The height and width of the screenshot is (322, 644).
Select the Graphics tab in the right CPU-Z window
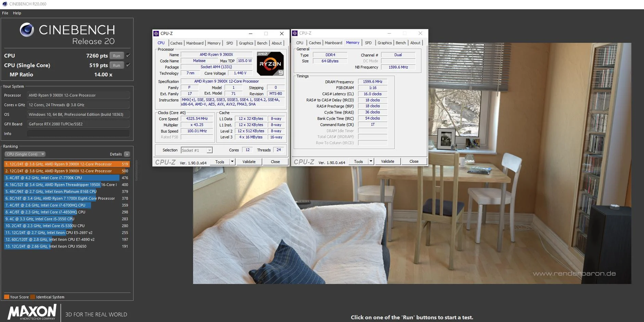(x=384, y=43)
